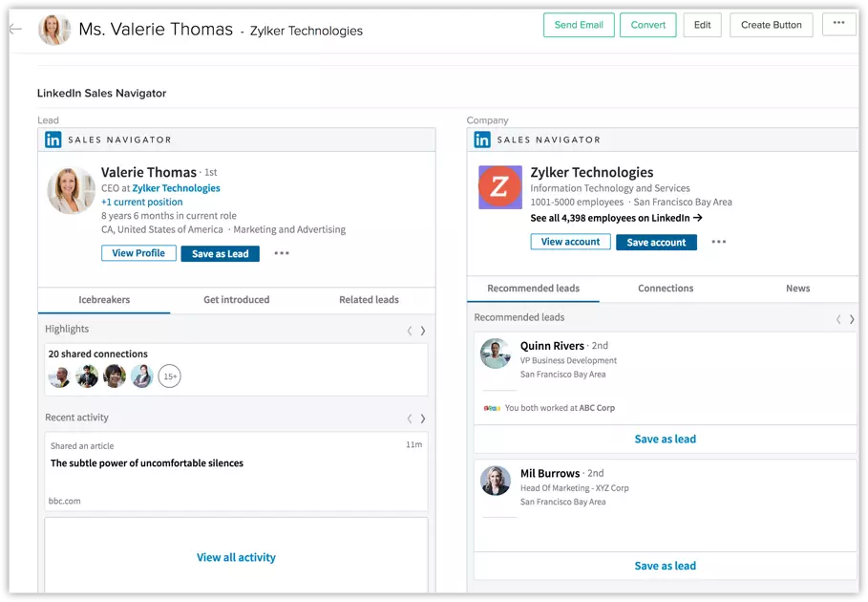Click the Send Email button

click(x=579, y=25)
